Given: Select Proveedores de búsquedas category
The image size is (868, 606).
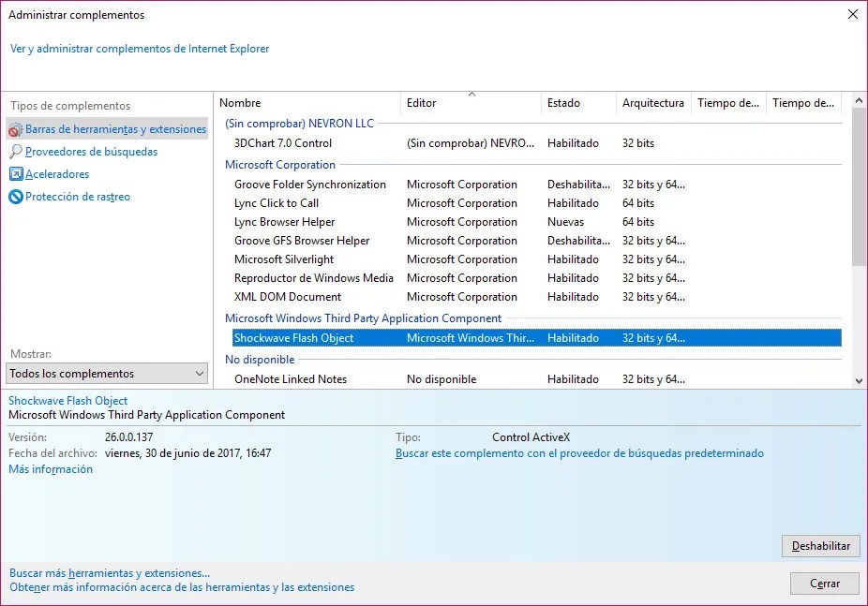Looking at the screenshot, I should [x=91, y=152].
